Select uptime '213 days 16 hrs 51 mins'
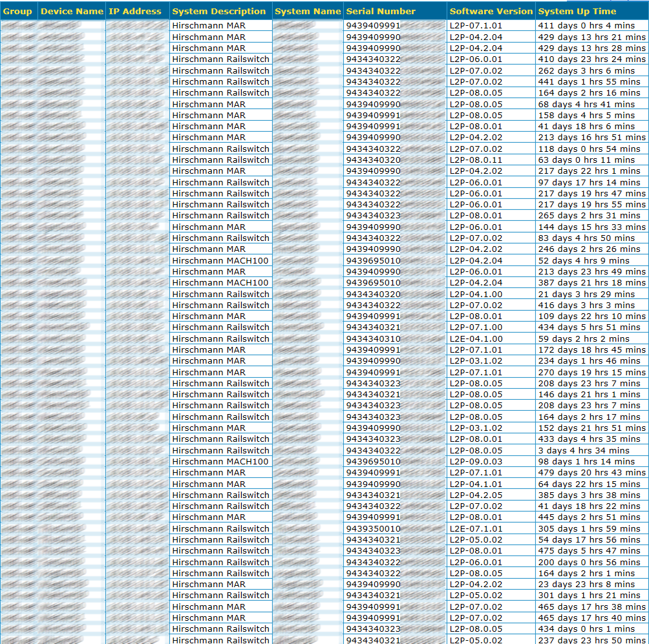649x644 pixels. (591, 138)
